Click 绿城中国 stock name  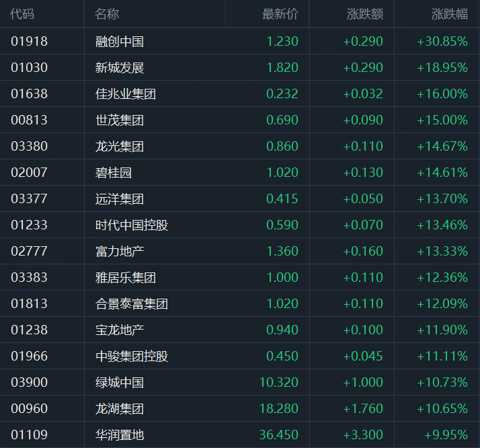120,383
